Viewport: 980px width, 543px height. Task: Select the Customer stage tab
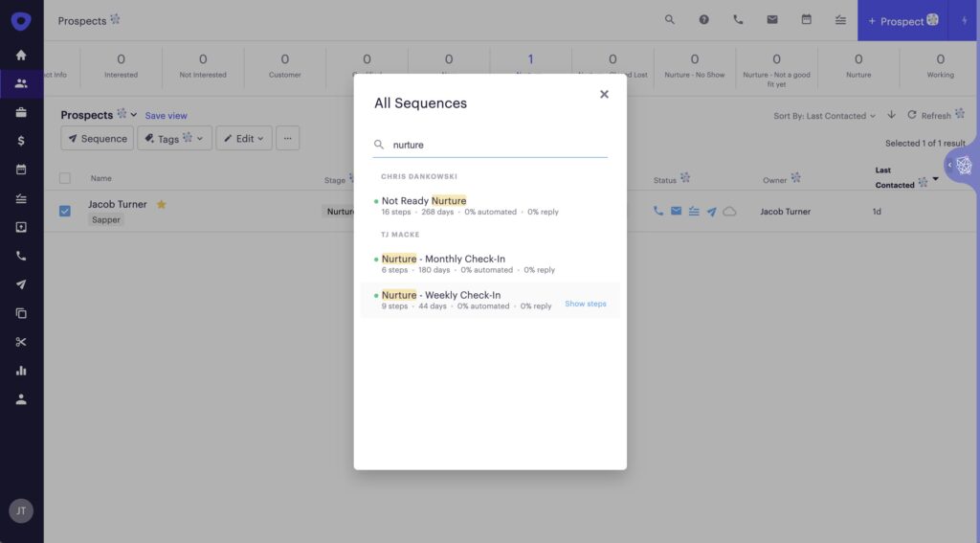[285, 66]
